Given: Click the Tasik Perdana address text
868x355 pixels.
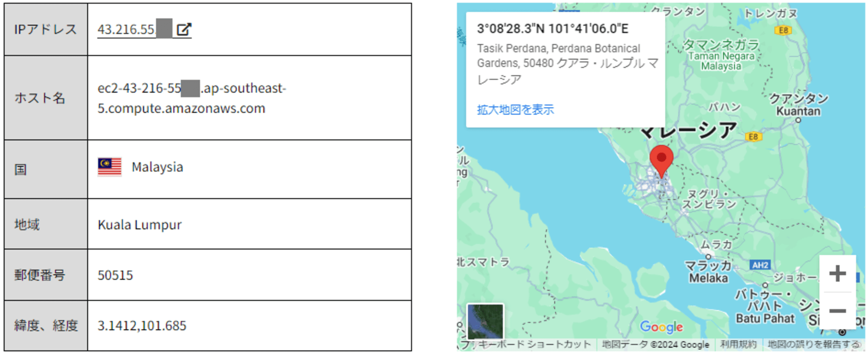Looking at the screenshot, I should tap(568, 64).
